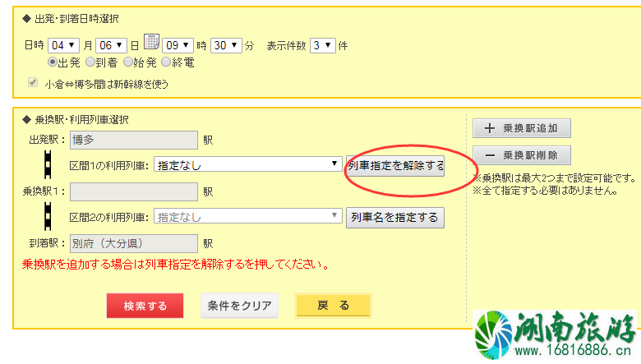Click the note ※乗換駅は最大2つまで設定可能です。
The width and height of the screenshot is (641, 364).
(555, 178)
